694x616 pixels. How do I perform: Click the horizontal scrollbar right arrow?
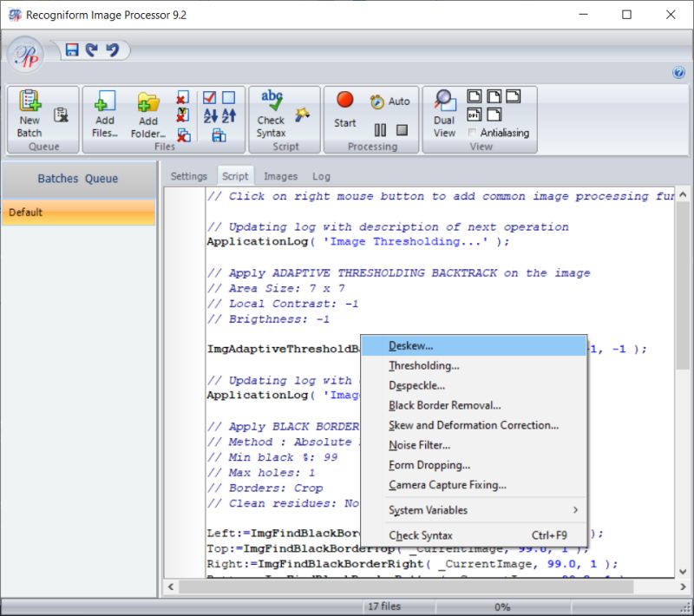pyautogui.click(x=683, y=587)
